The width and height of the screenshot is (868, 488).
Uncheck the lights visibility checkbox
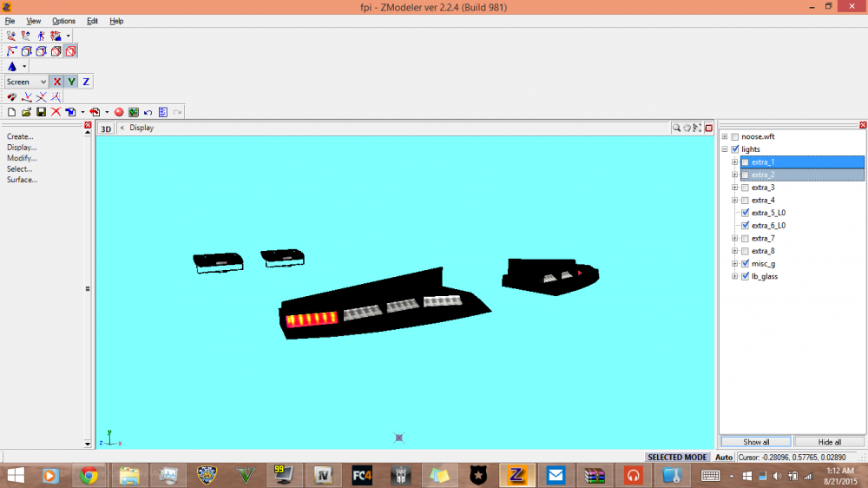tap(735, 149)
